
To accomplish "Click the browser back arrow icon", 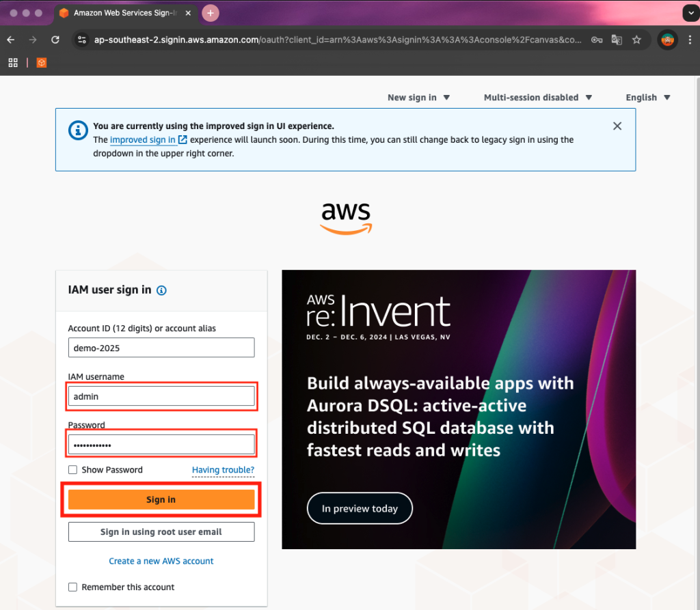I will point(11,40).
